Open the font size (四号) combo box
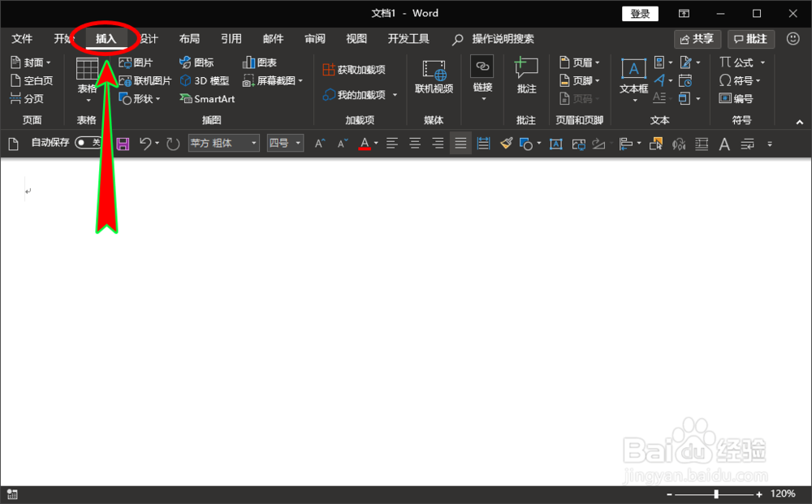Screen dimensions: 812x504 click(285, 143)
